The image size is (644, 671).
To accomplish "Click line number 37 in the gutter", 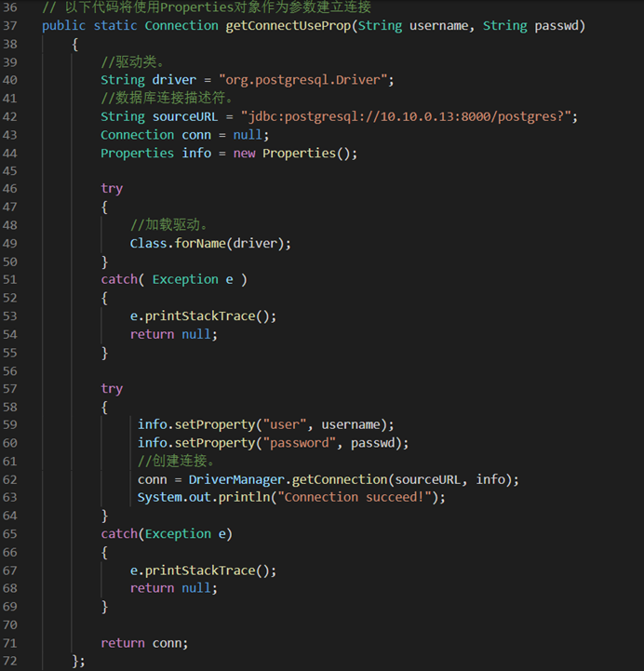I will click(x=10, y=26).
